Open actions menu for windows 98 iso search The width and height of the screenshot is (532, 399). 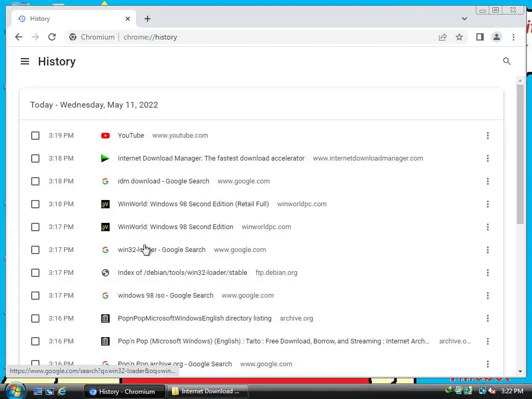pyautogui.click(x=487, y=296)
